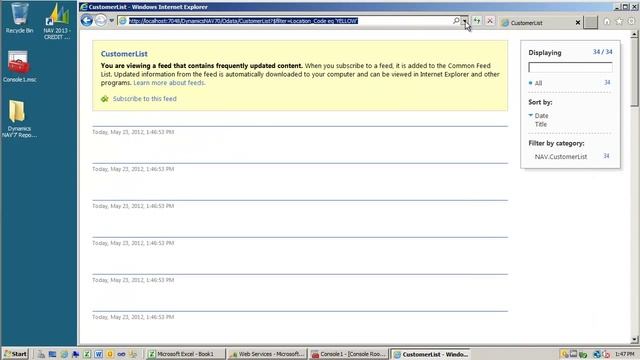Filter by NAV.CustomerList category
The width and height of the screenshot is (640, 360).
(561, 157)
